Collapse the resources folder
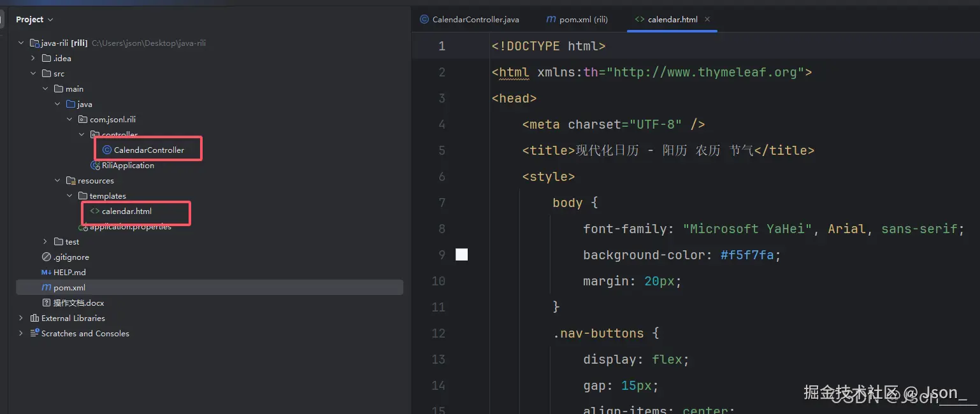The width and height of the screenshot is (980, 414). [57, 180]
